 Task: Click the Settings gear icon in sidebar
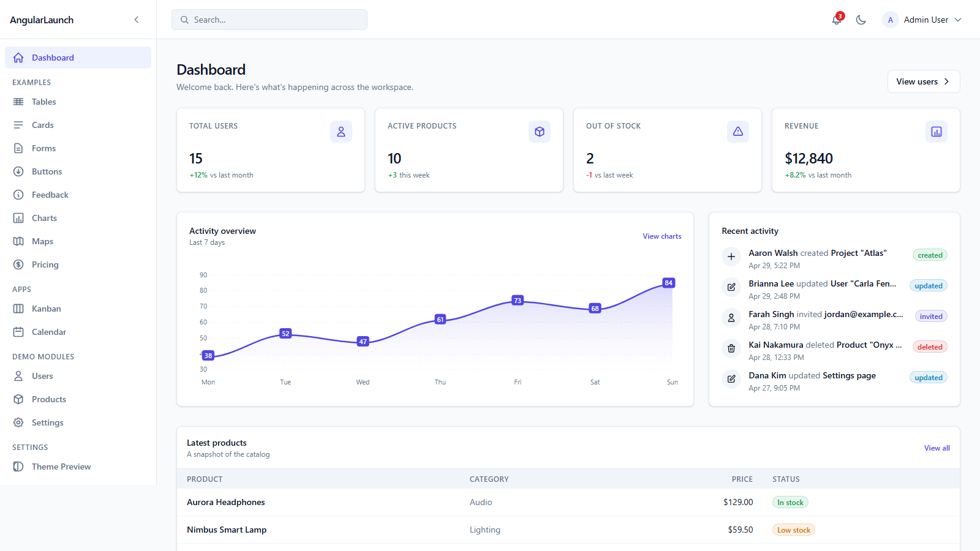click(x=18, y=422)
